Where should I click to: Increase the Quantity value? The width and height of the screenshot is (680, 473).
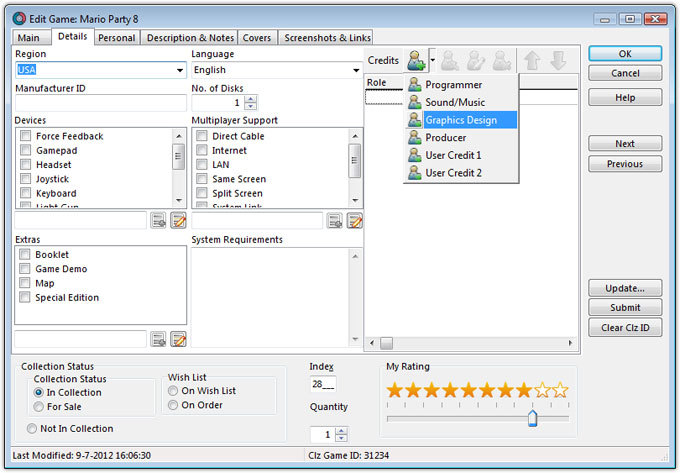pyautogui.click(x=341, y=431)
